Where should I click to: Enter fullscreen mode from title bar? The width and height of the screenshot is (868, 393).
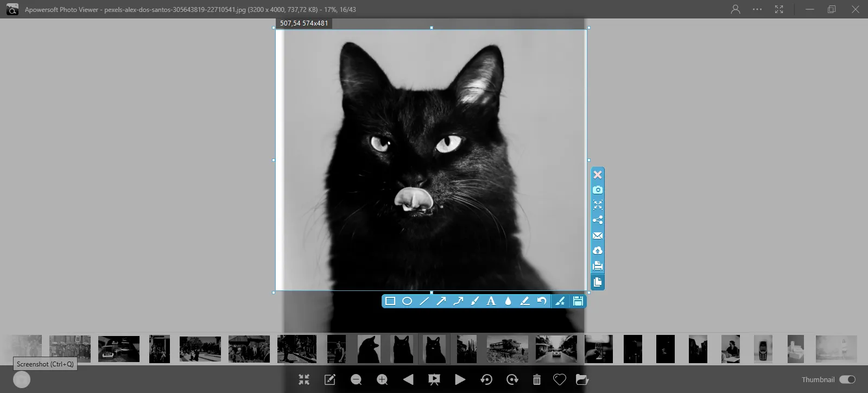click(x=779, y=9)
